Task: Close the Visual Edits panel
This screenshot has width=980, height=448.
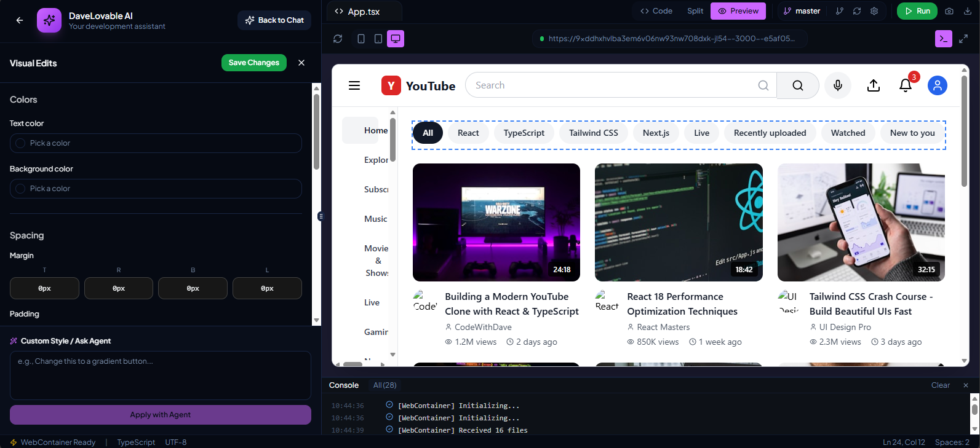Action: click(x=301, y=63)
